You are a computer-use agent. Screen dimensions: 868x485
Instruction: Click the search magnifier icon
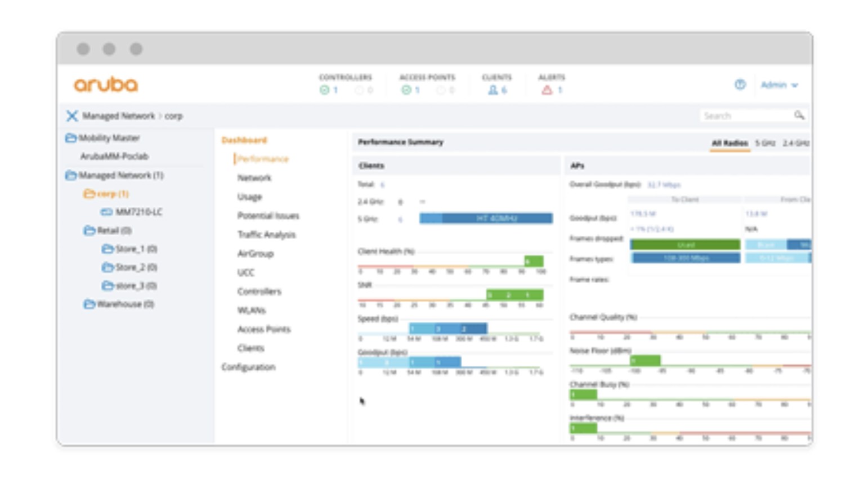coord(799,115)
